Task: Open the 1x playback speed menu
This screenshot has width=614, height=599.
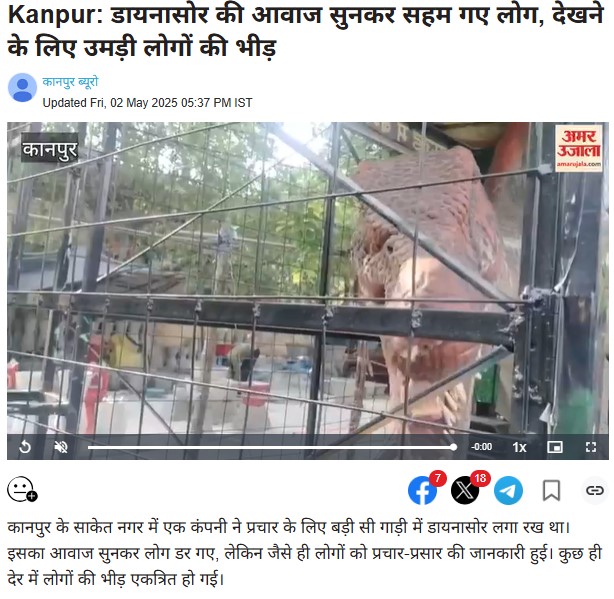Action: [519, 447]
